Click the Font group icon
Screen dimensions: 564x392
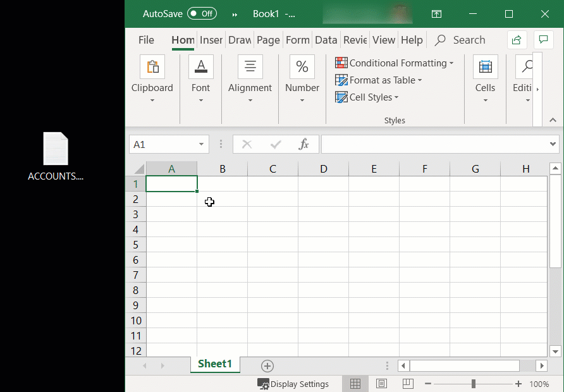200,67
